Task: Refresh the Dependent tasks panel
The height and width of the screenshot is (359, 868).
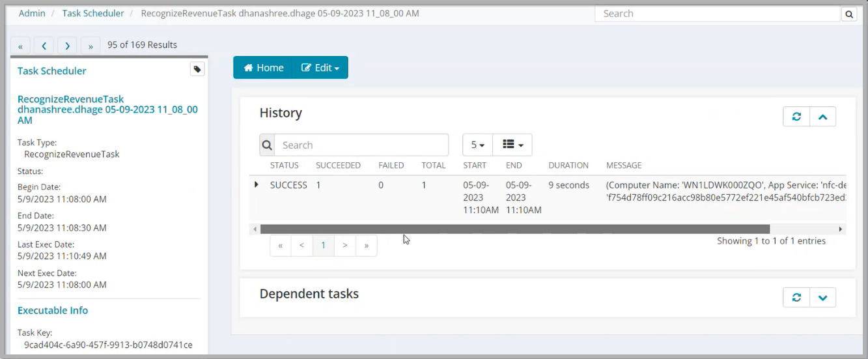Action: click(796, 297)
